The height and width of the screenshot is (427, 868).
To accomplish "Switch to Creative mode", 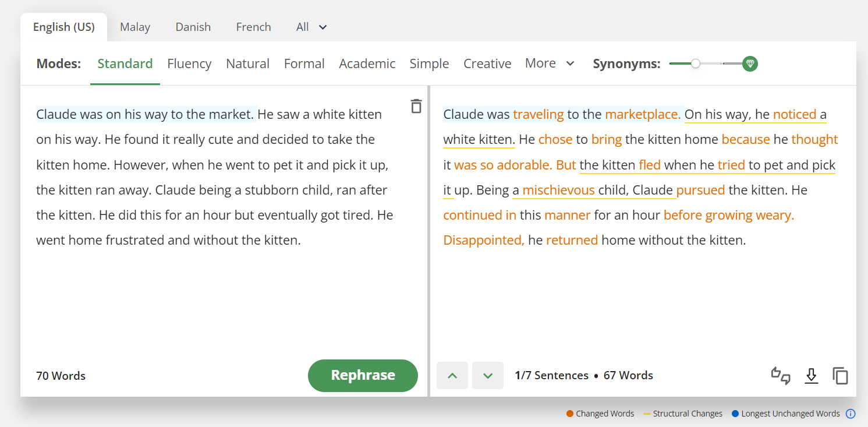I will tap(487, 63).
